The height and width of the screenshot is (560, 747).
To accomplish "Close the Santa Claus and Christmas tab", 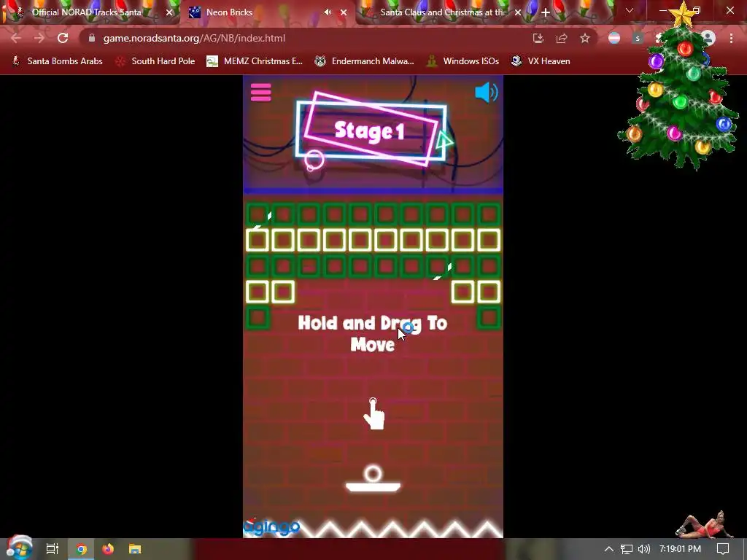I will pos(518,12).
